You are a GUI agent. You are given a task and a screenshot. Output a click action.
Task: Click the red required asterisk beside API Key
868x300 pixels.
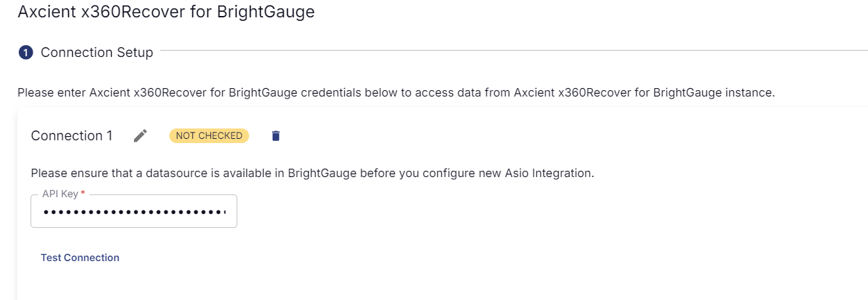(x=83, y=194)
